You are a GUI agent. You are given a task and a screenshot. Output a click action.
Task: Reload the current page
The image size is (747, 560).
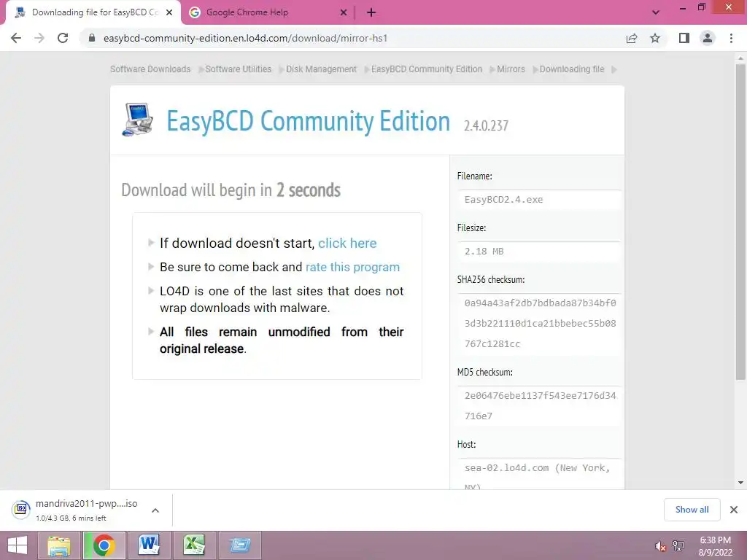(x=63, y=38)
